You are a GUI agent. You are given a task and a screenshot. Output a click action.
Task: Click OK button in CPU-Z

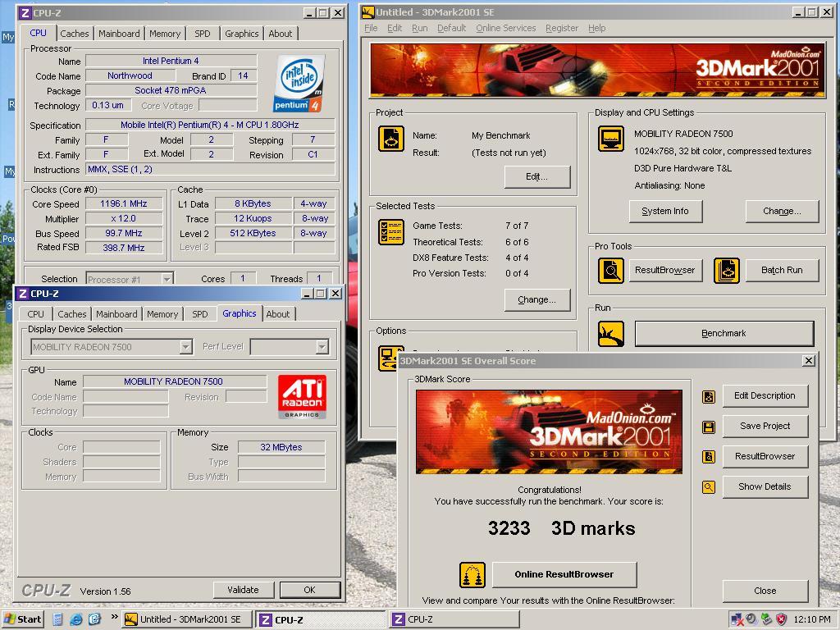[309, 590]
